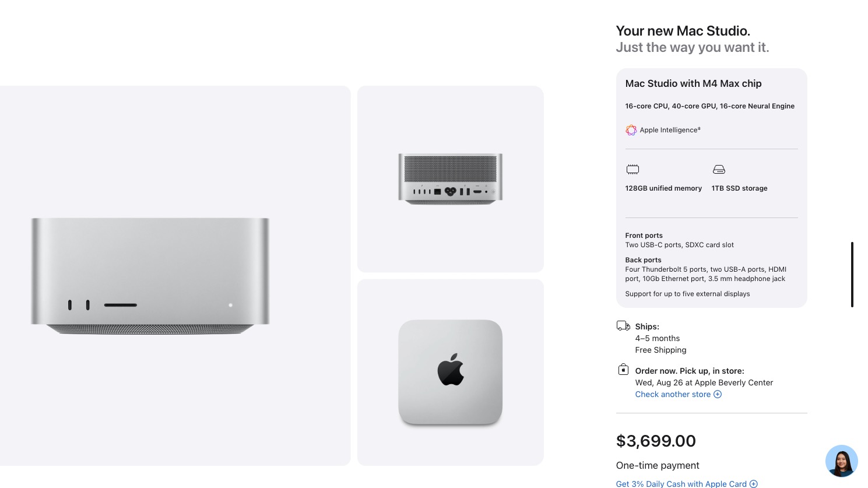The image size is (868, 488).
Task: Open the Check another store link
Action: (673, 394)
